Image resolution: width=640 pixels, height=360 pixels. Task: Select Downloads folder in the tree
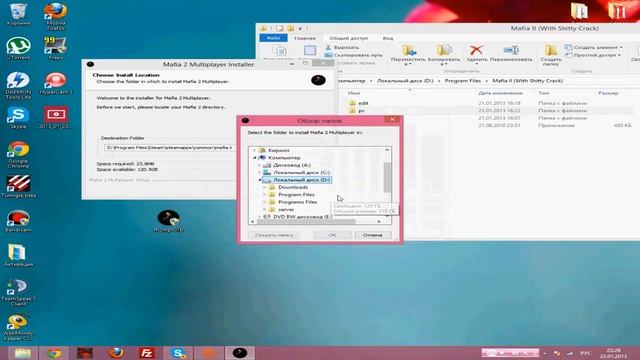[293, 187]
